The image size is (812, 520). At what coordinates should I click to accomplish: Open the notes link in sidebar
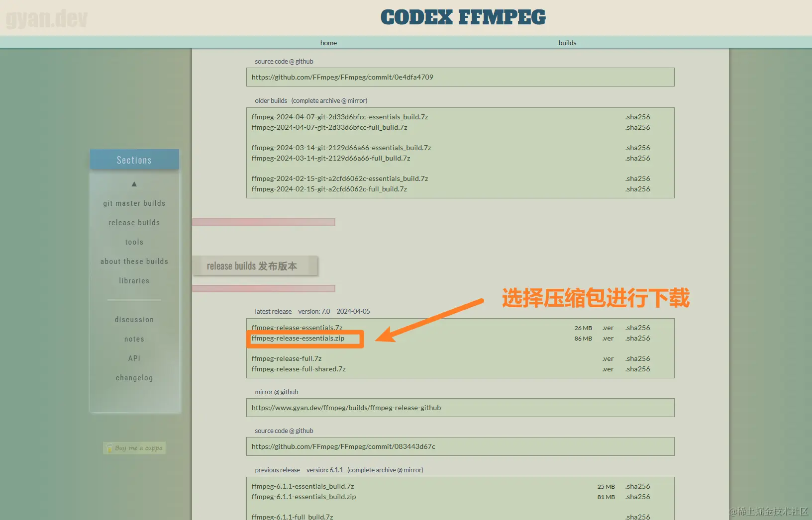[x=134, y=339]
